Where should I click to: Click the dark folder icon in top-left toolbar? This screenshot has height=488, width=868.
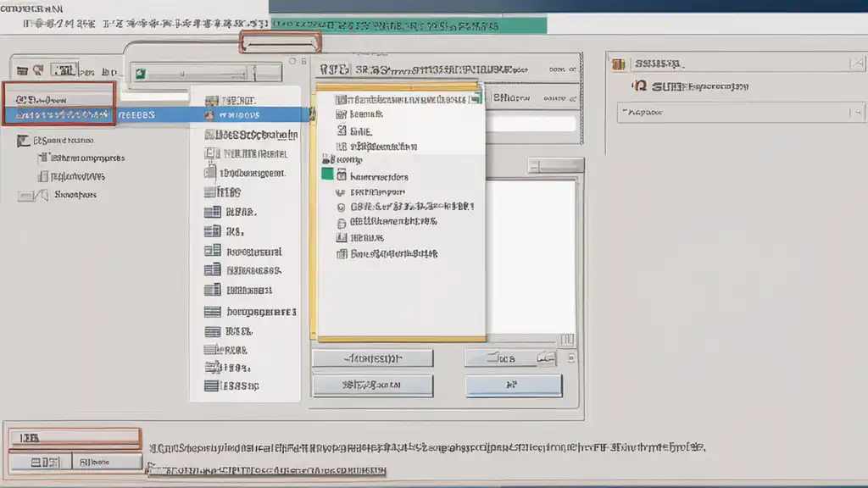point(22,70)
